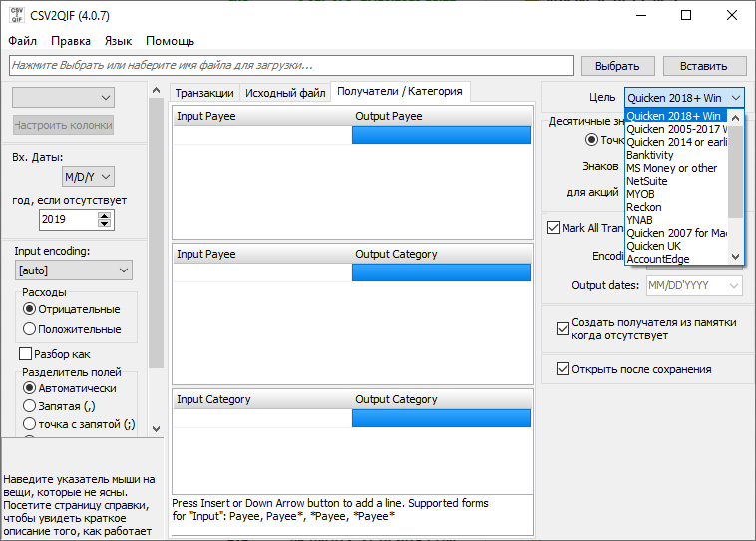Increase the default year with up arrow

click(104, 215)
